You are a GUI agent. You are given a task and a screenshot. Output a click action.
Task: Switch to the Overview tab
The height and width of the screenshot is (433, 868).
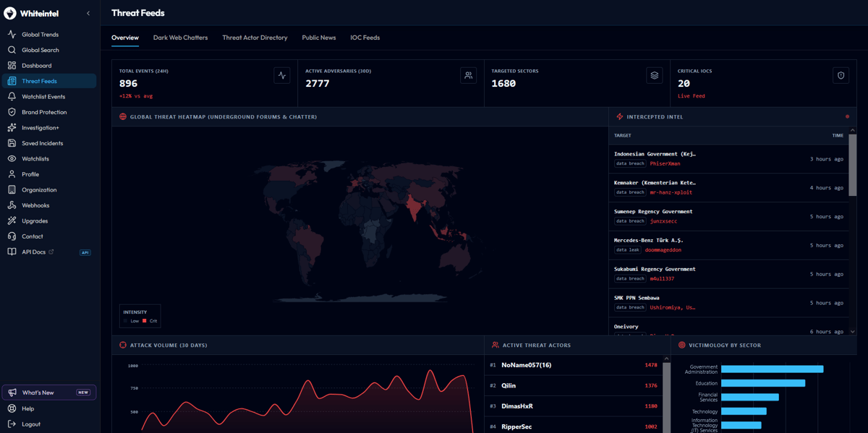tap(125, 38)
